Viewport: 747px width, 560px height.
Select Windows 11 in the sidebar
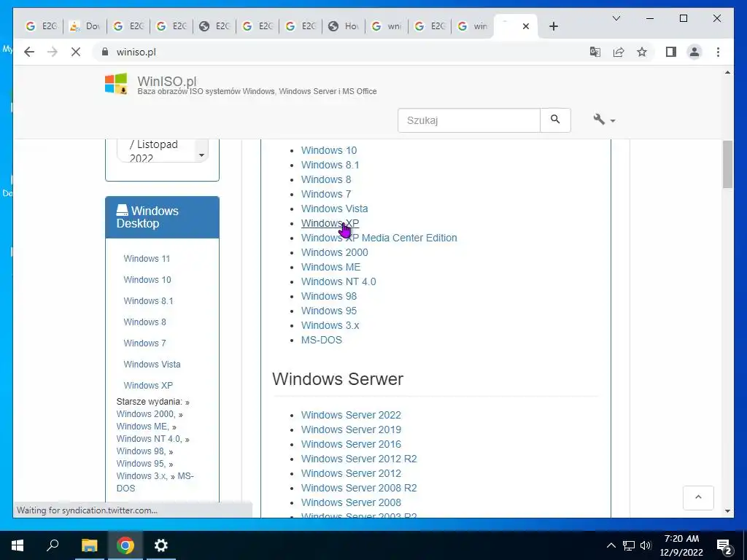(x=147, y=259)
